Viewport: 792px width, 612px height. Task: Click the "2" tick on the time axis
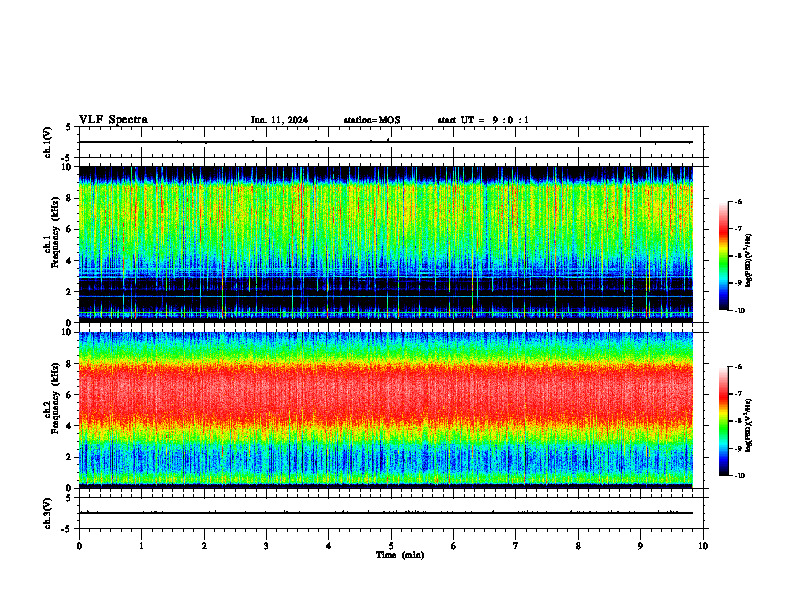[204, 546]
